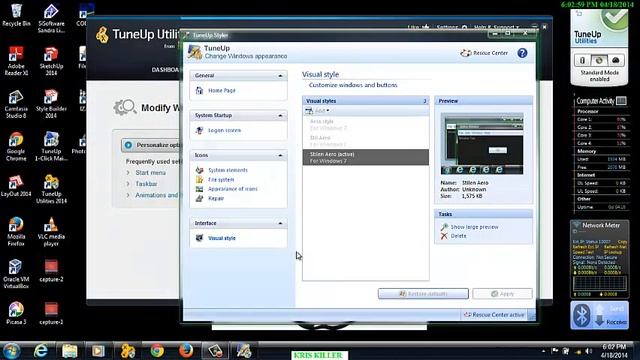Open Taskbar setting in TuneUp Utilities
The height and width of the screenshot is (360, 640).
click(x=146, y=184)
